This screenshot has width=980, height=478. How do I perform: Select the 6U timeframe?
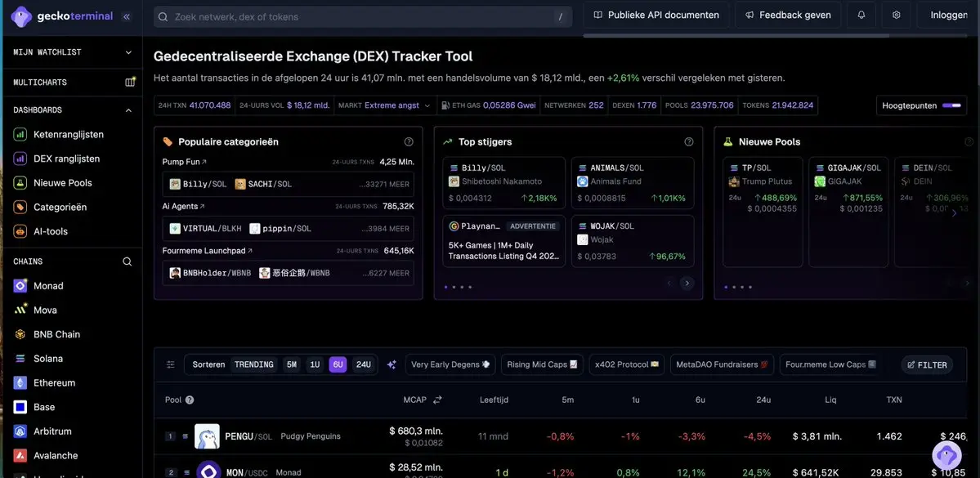click(x=338, y=364)
